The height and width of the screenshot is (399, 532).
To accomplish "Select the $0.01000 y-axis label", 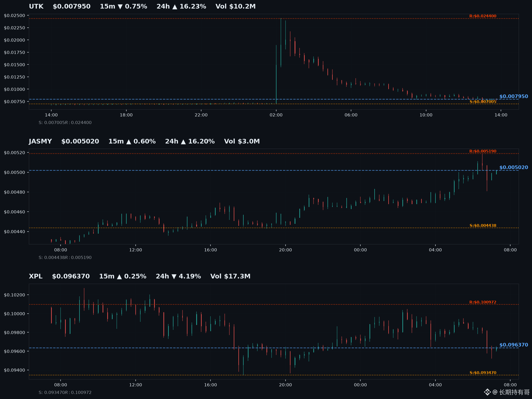I will click(14, 89).
